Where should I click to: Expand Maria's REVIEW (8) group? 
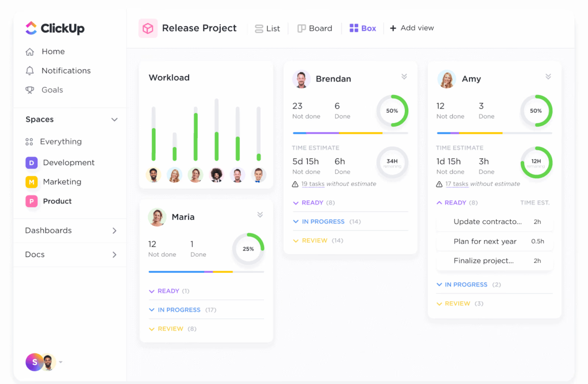172,329
